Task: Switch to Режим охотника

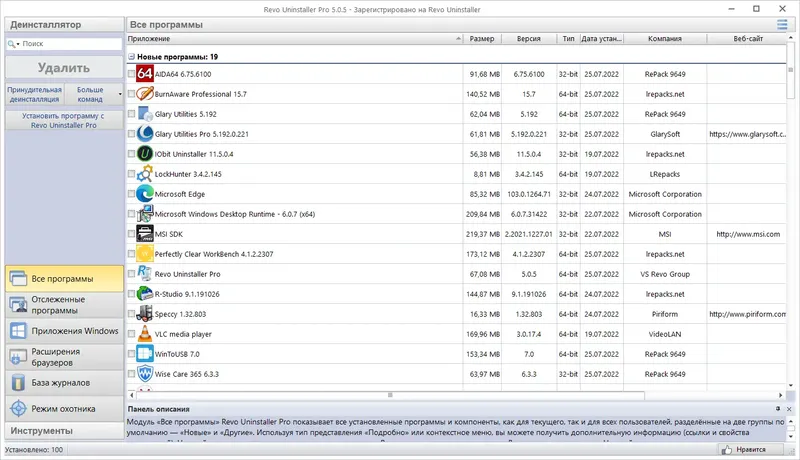Action: click(x=64, y=408)
